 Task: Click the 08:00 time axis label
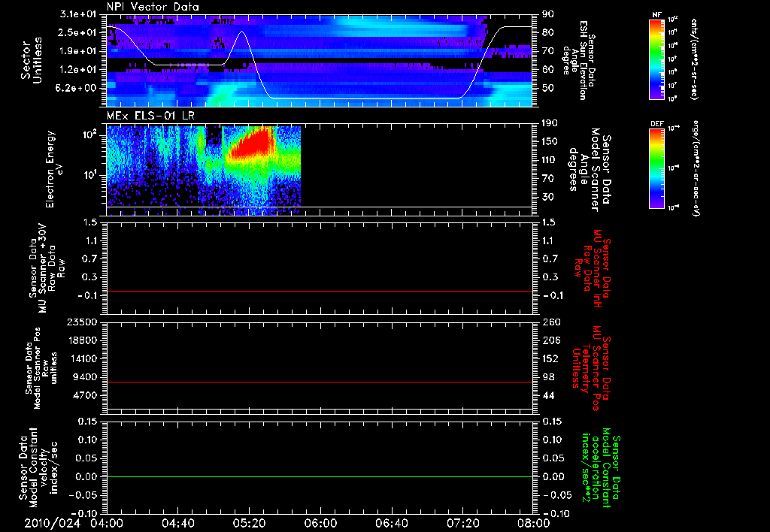click(535, 524)
